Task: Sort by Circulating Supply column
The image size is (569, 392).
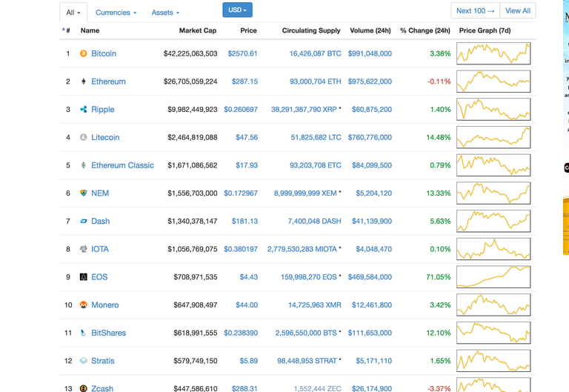Action: 311,30
